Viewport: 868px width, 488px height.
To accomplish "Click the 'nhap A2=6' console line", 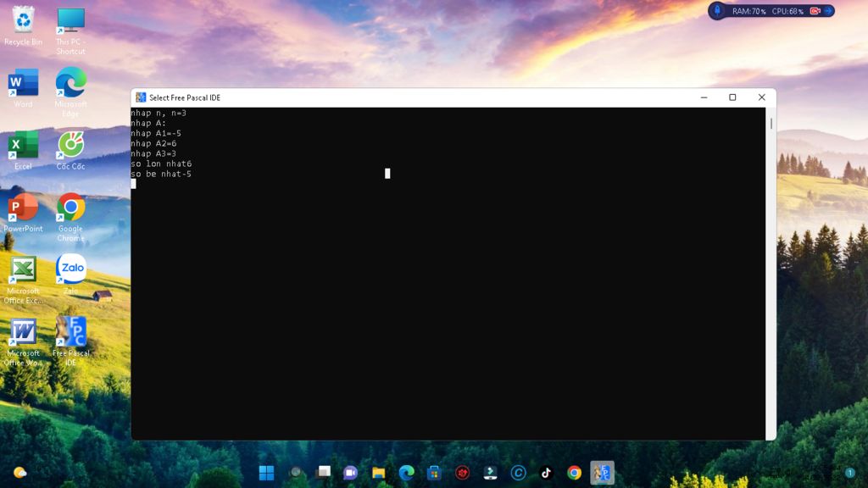I will (153, 143).
